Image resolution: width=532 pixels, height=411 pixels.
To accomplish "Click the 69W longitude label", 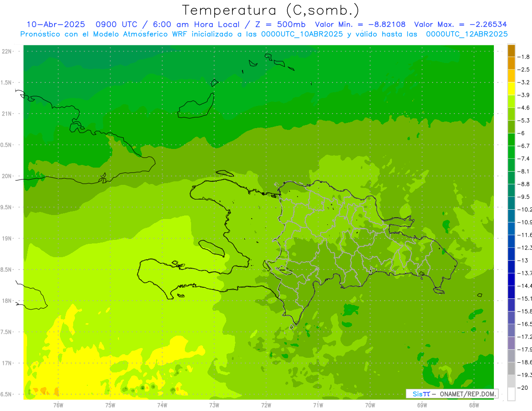I will click(x=422, y=405).
